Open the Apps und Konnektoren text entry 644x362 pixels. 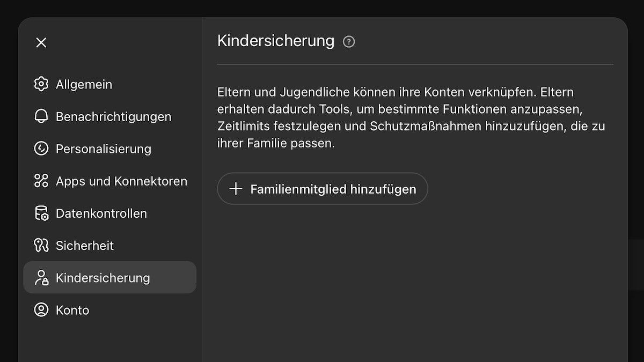click(x=121, y=181)
